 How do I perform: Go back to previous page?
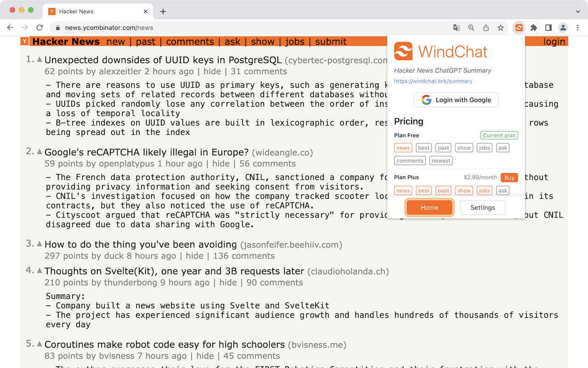coord(10,28)
